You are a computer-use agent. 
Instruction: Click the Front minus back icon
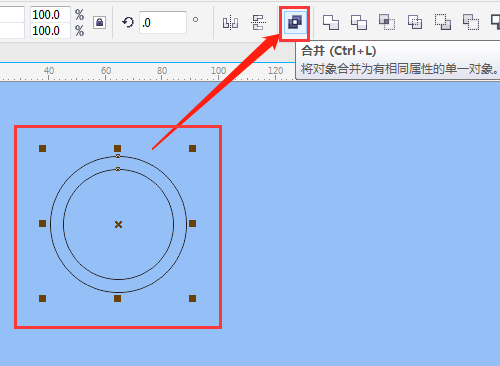(443, 22)
